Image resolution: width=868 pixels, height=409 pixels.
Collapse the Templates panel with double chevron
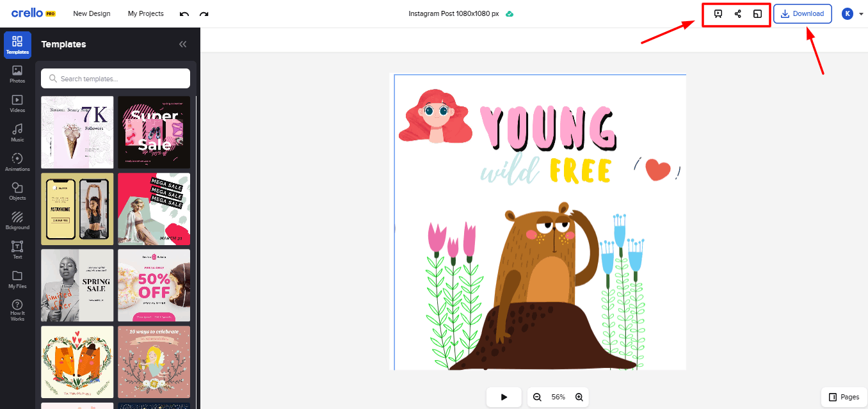[182, 44]
